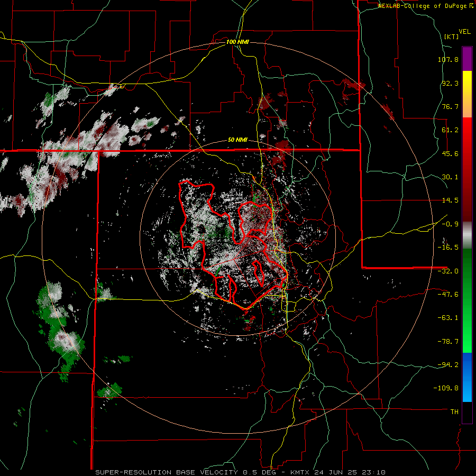Select the -63.1 legend value
Viewport: 476px width, 476px height.
(x=448, y=318)
